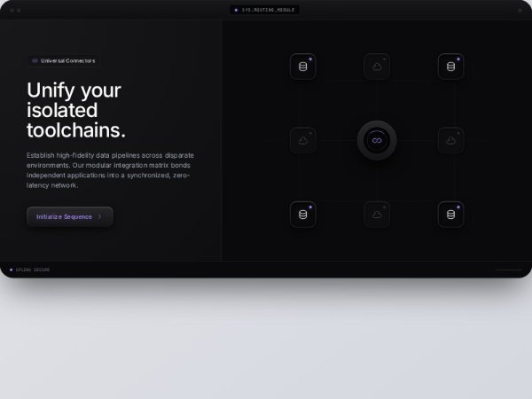Click the bottom-left database node icon
Screen dimensions: 532x399
pos(303,214)
